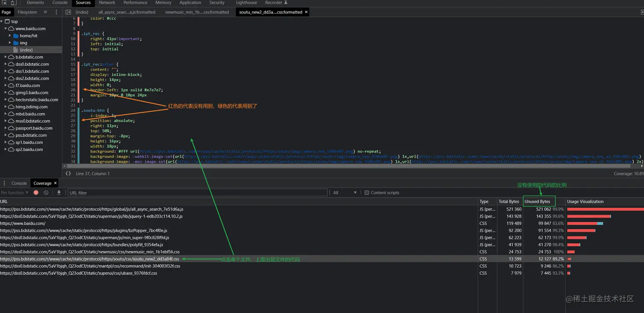Screen dimensions: 644x313
Task: Open the Per function coverage dropdown
Action: (x=15, y=192)
